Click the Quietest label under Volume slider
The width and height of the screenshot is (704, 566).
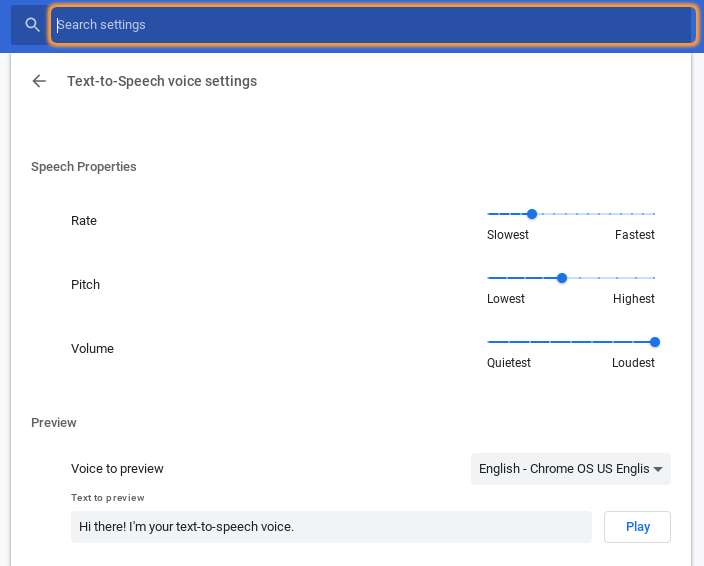tap(509, 363)
